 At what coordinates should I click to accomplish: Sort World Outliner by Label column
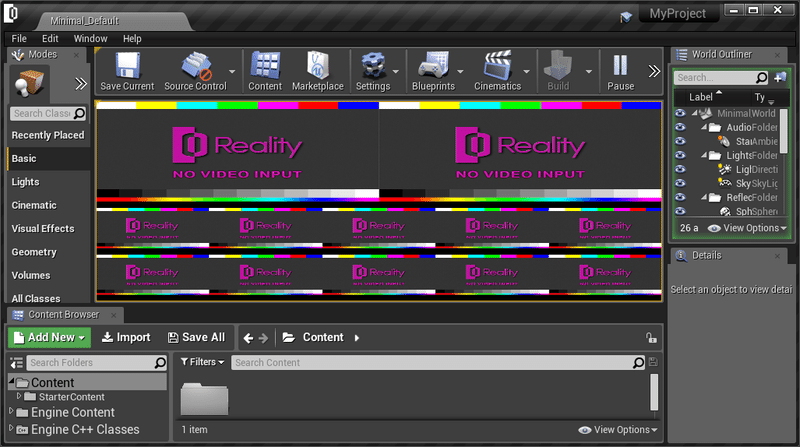[x=701, y=97]
